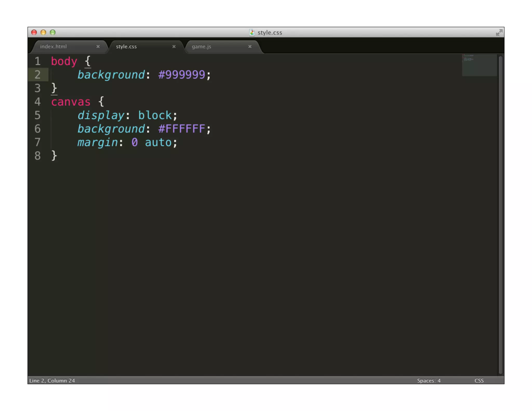Click the #999999 color value
532x411 pixels.
(182, 75)
